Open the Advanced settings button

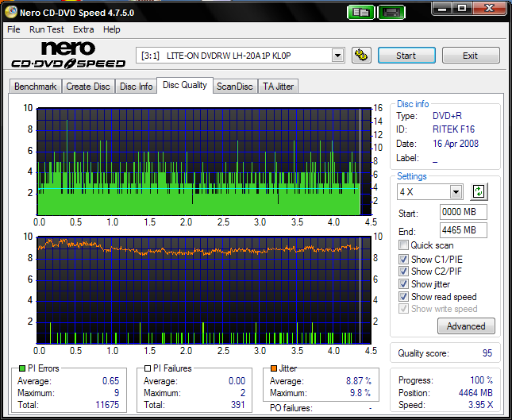[x=466, y=326]
